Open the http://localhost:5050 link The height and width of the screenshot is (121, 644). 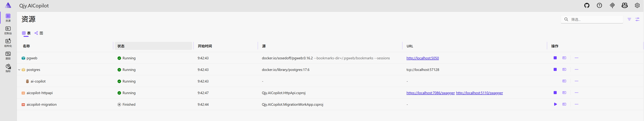[x=422, y=58]
